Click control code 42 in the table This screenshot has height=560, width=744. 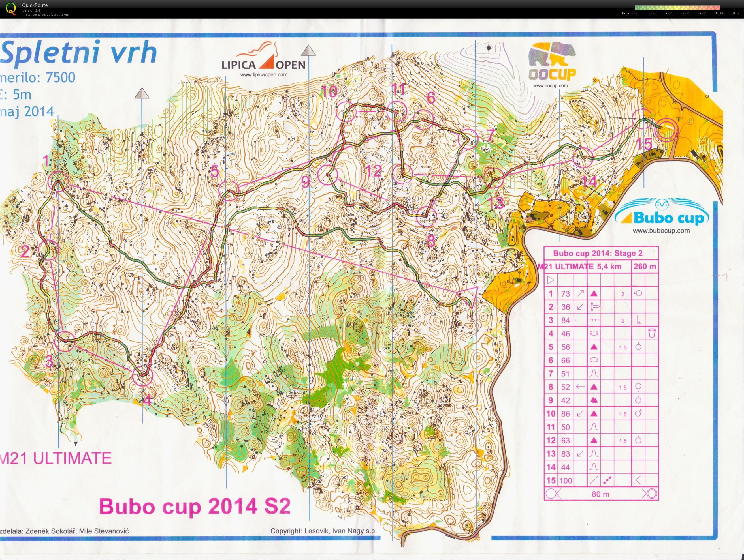[565, 400]
